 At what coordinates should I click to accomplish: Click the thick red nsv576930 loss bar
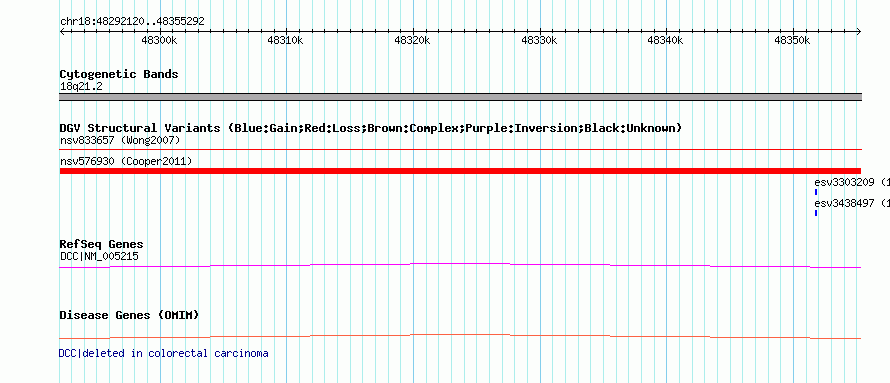[460, 171]
